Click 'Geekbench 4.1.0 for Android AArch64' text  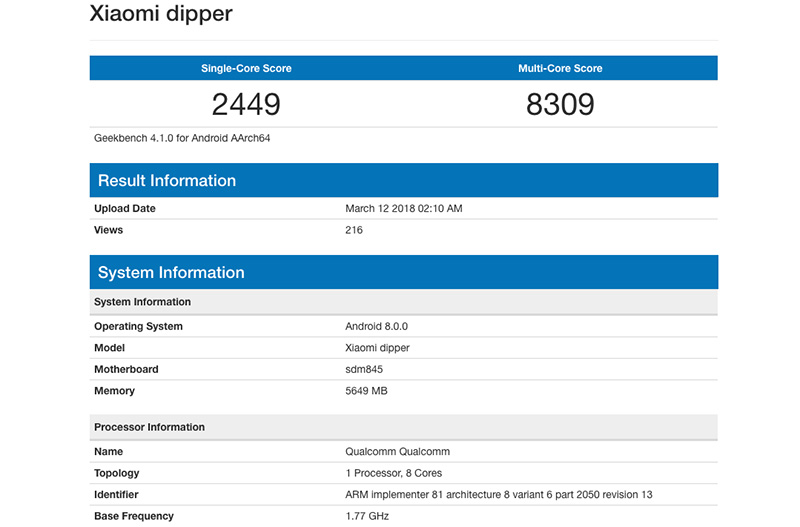(182, 138)
